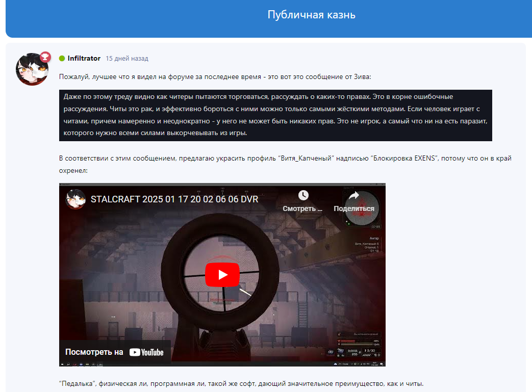The image size is (532, 392).
Task: Click the text starting 'Пожалуй, лучшее что я видел'
Action: pos(215,77)
